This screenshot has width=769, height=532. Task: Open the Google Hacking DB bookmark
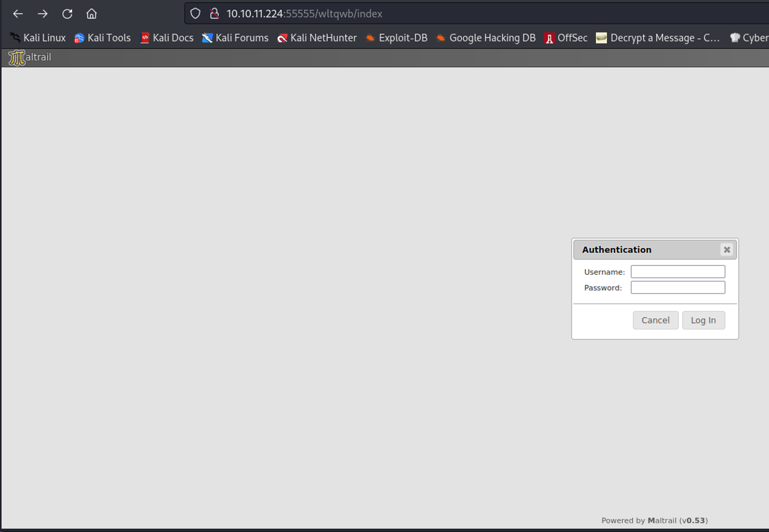click(486, 38)
